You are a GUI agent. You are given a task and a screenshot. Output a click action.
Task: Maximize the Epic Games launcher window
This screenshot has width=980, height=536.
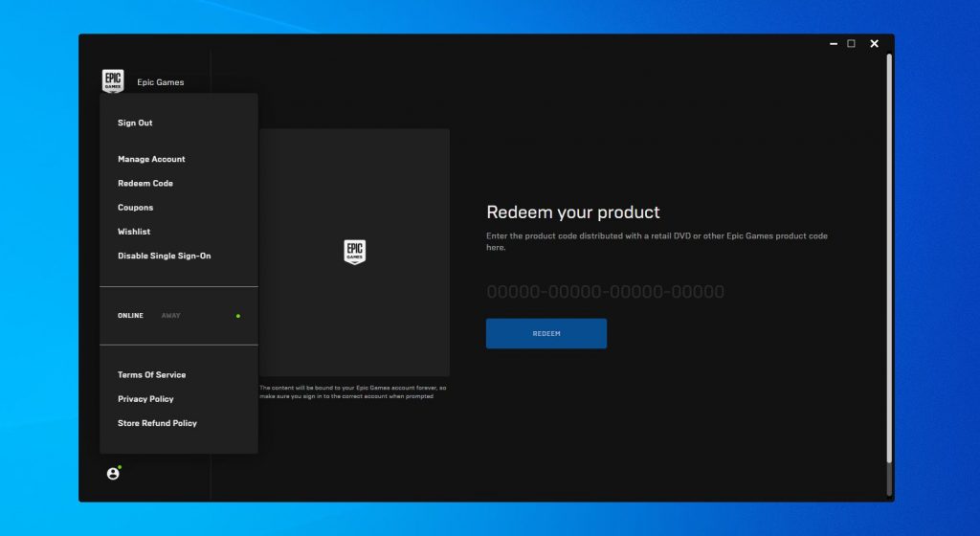click(x=851, y=44)
